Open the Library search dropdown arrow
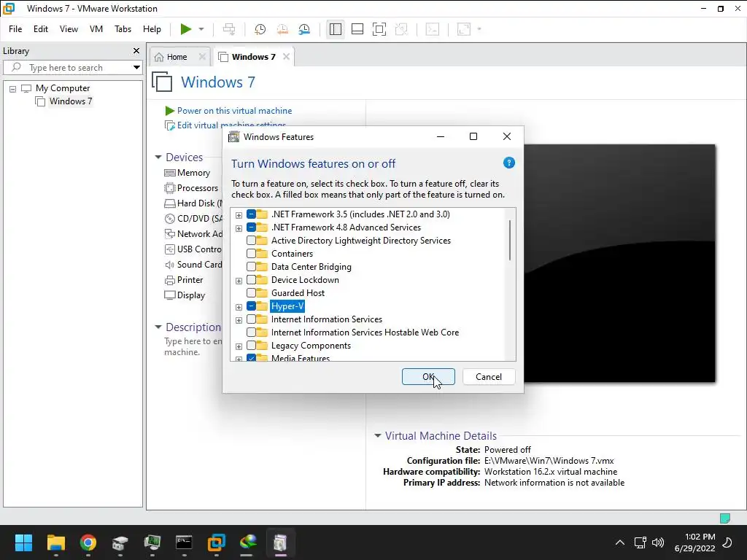Screen dimensions: 747x560 (x=136, y=68)
